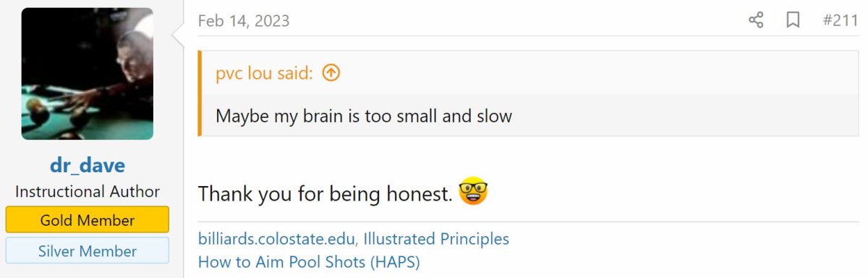868x278 pixels.
Task: Bookmark post #211 with the bookmark icon
Action: pos(793,20)
